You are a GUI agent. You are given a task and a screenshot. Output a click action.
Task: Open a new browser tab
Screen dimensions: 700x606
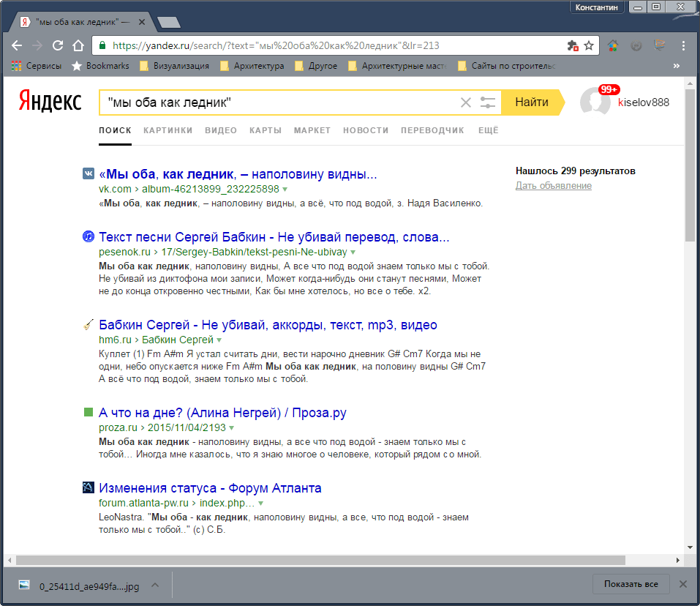click(x=169, y=22)
